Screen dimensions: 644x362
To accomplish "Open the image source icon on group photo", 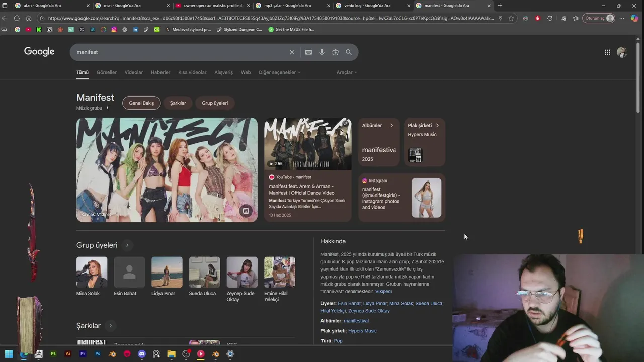I will [246, 211].
